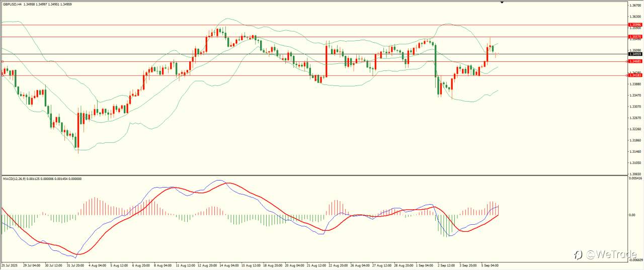Select the 1.35570 red price level tag
This screenshot has height=270, width=644.
pyautogui.click(x=634, y=37)
